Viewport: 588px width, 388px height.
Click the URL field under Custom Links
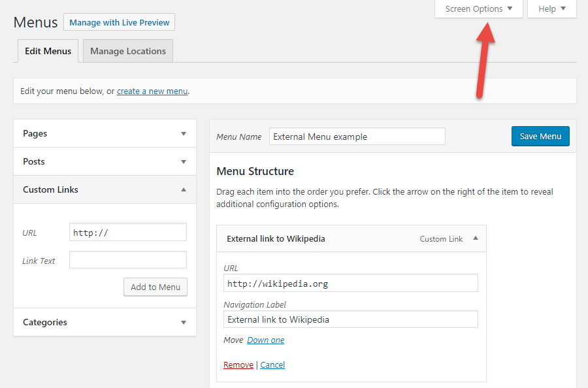[x=127, y=232]
